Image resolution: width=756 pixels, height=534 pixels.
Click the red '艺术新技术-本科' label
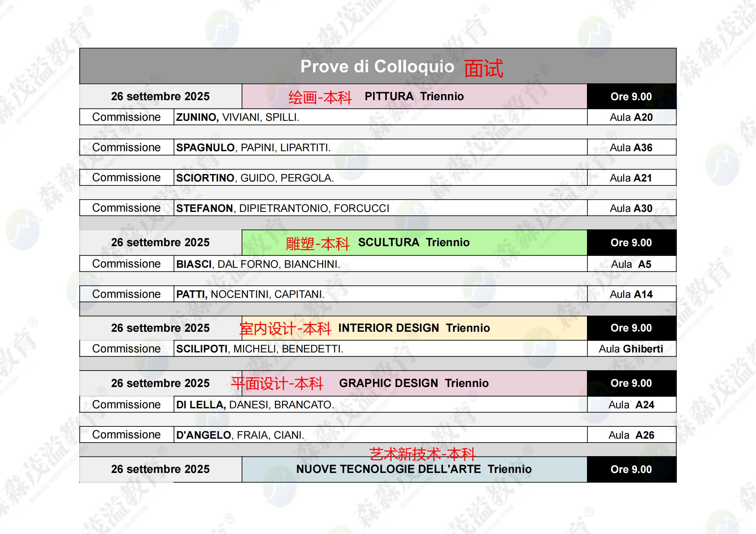(422, 455)
